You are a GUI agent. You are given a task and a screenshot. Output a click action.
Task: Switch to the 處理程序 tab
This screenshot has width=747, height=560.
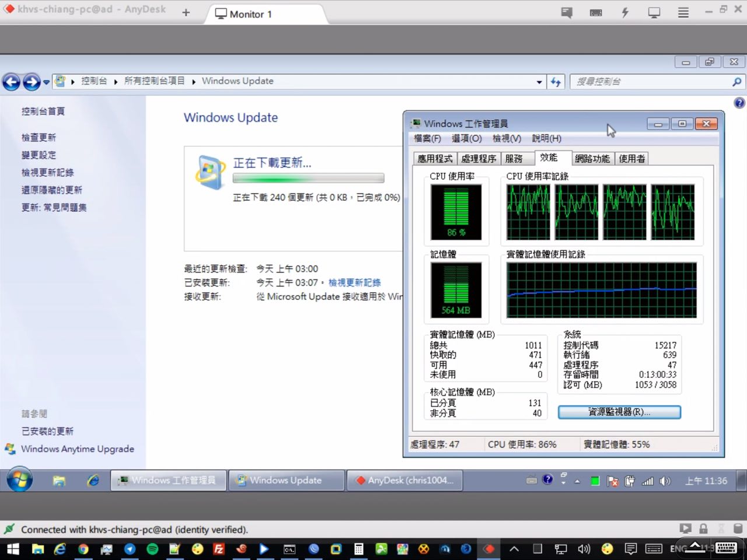[479, 159]
